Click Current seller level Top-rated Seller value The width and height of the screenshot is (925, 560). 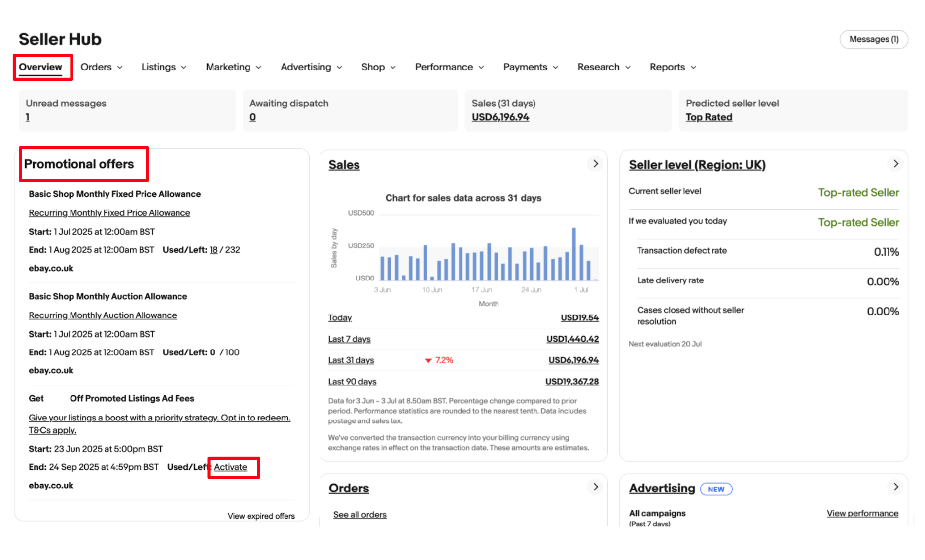pyautogui.click(x=858, y=193)
